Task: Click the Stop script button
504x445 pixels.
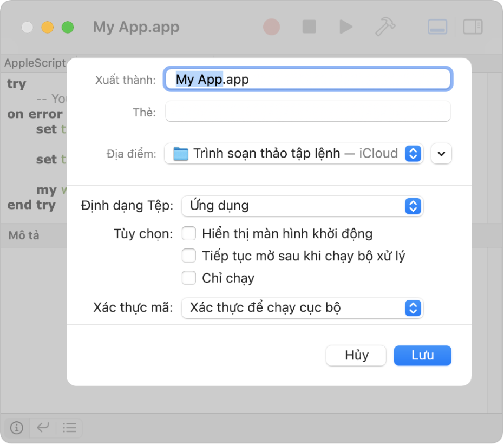Action: [x=309, y=27]
